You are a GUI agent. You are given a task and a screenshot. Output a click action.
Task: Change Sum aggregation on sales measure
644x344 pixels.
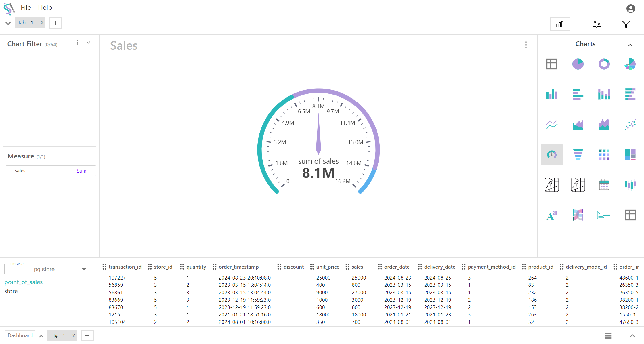pos(81,171)
